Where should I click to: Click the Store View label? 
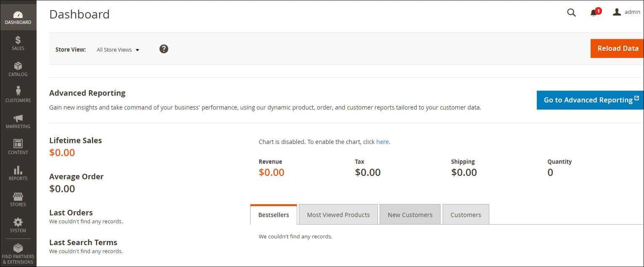(71, 50)
